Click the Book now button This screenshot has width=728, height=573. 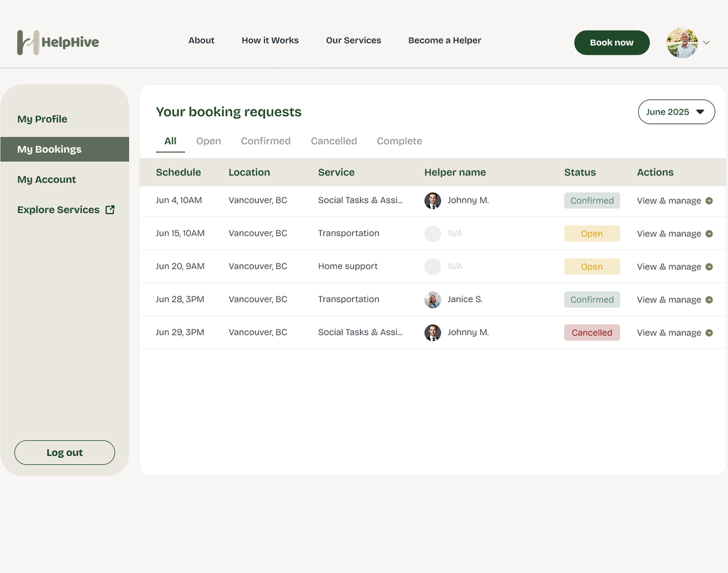pos(612,42)
